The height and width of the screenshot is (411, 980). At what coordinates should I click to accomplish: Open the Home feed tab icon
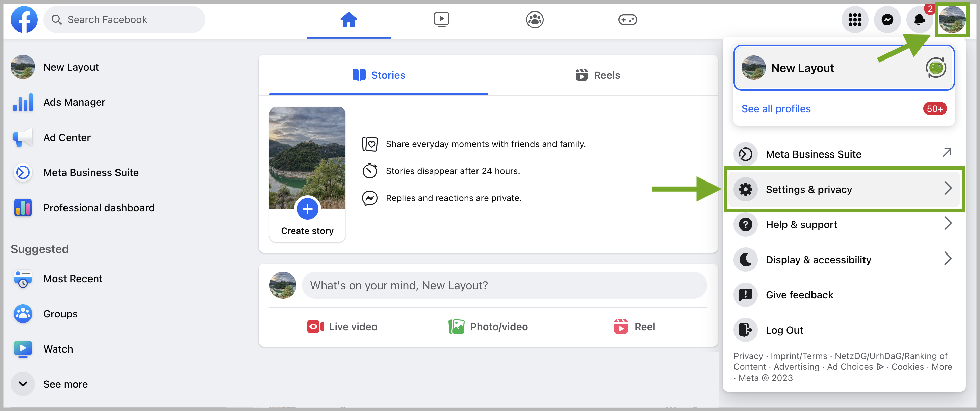point(349,19)
